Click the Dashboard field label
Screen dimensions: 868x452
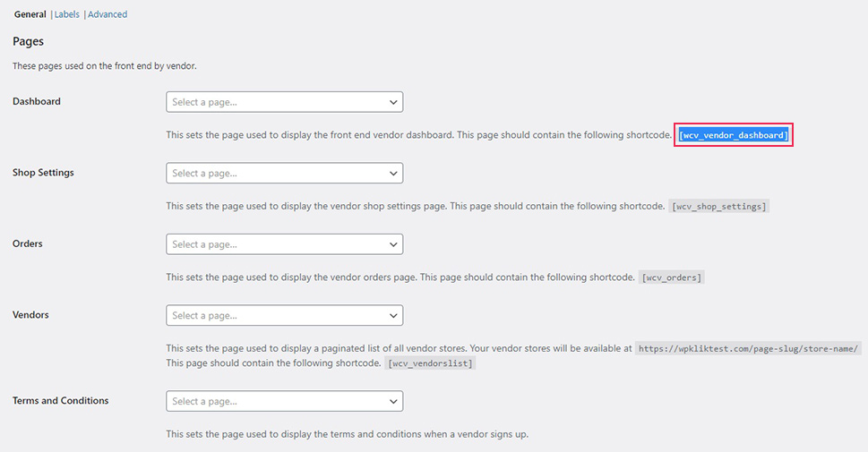[37, 101]
